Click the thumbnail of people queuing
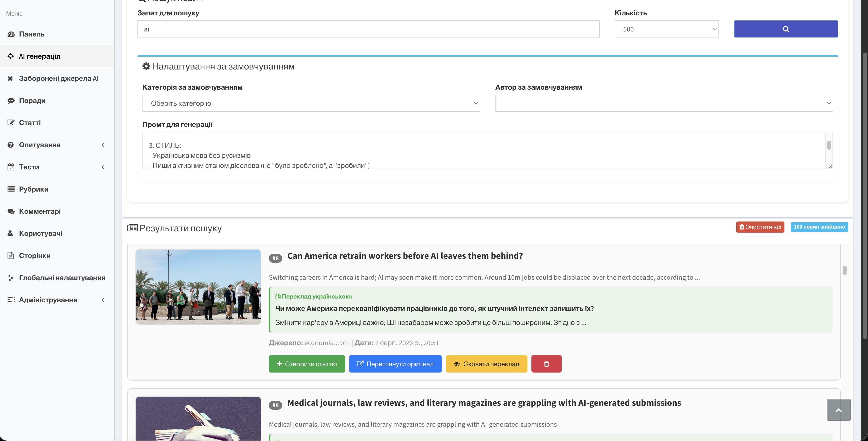This screenshot has width=868, height=441. 198,287
